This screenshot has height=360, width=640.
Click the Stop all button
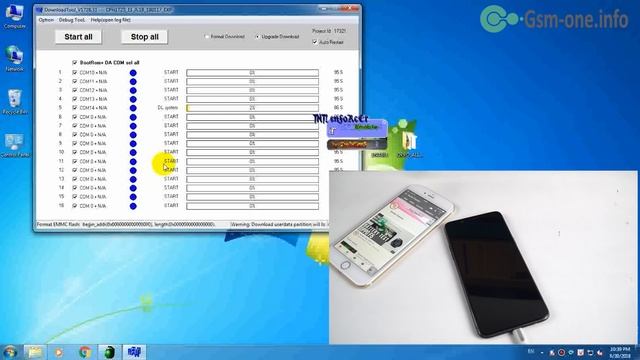tap(144, 37)
